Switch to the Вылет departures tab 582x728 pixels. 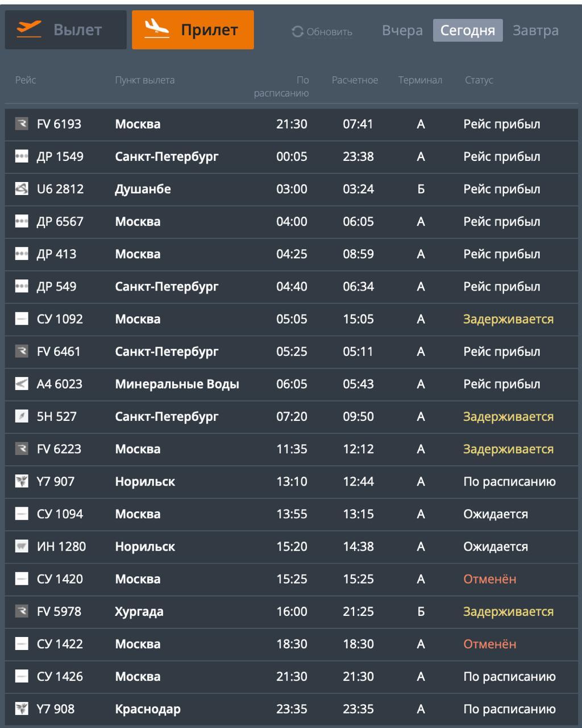(x=66, y=30)
